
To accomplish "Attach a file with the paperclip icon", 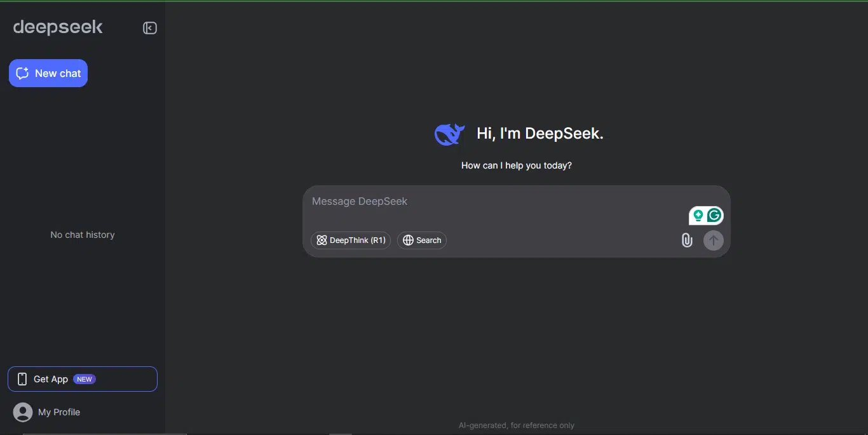I will pyautogui.click(x=687, y=240).
